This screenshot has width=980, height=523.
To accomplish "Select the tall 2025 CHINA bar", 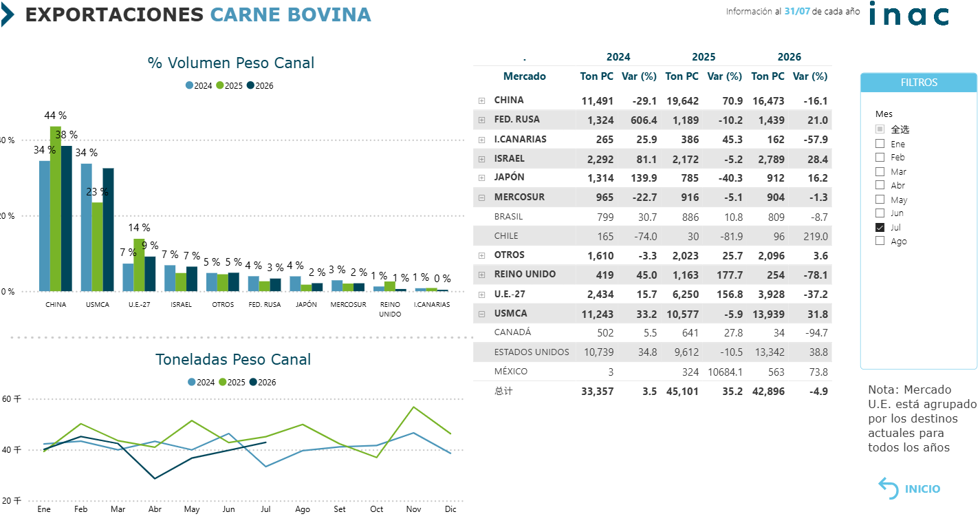I will (55, 209).
